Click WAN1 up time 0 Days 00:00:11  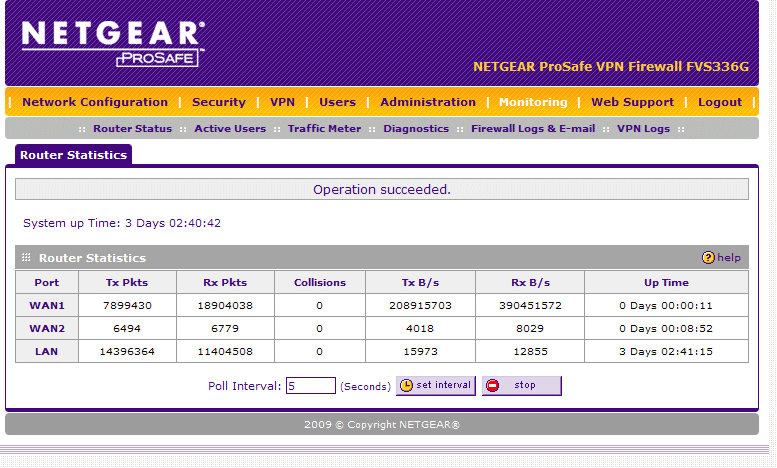pos(666,305)
